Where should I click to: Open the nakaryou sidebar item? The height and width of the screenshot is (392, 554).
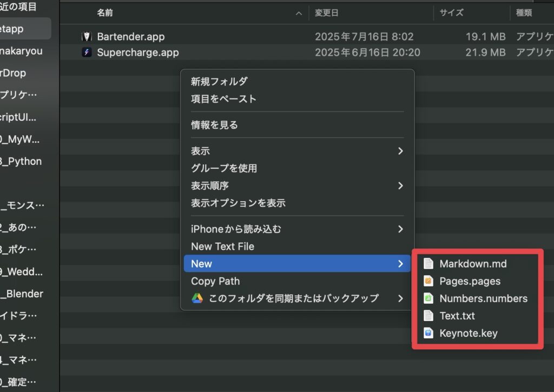click(x=21, y=51)
